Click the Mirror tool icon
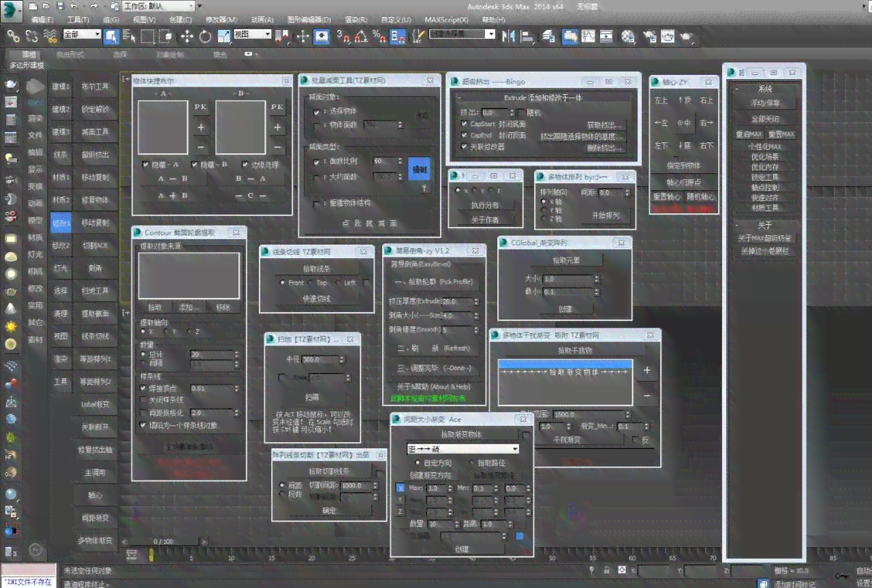Image resolution: width=872 pixels, height=588 pixels. (x=510, y=35)
